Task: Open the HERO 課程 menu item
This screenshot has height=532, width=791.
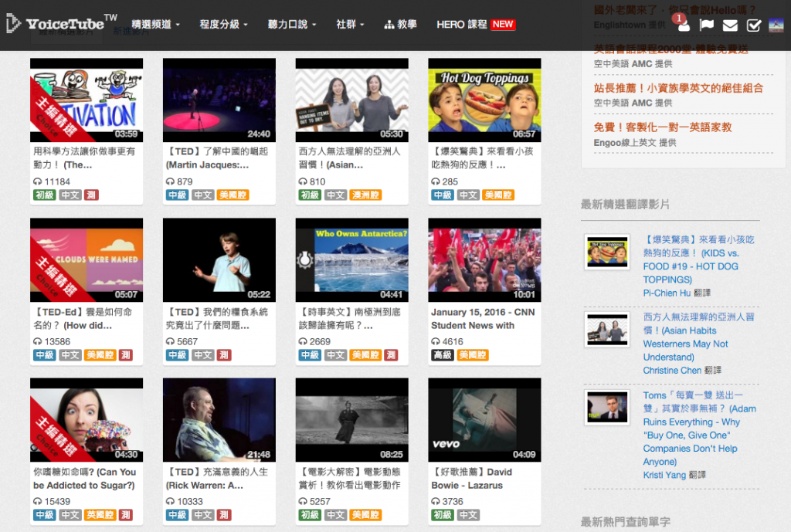Action: click(x=475, y=25)
